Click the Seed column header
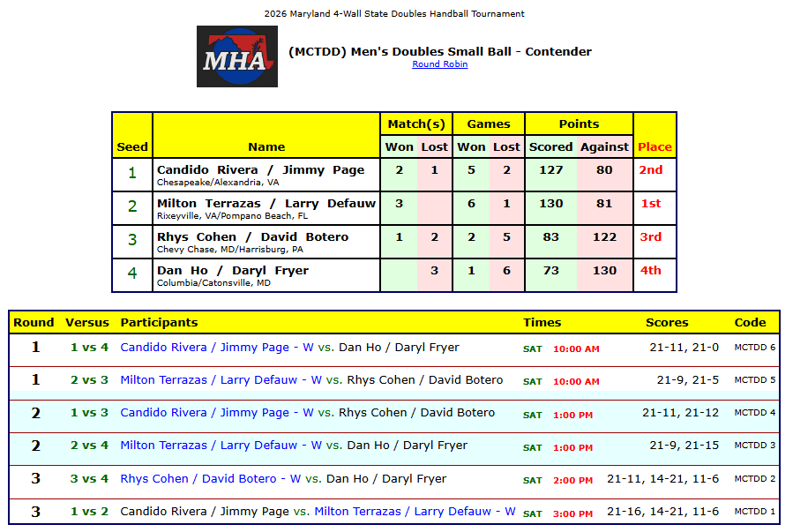Image resolution: width=793 pixels, height=532 pixels. [132, 146]
